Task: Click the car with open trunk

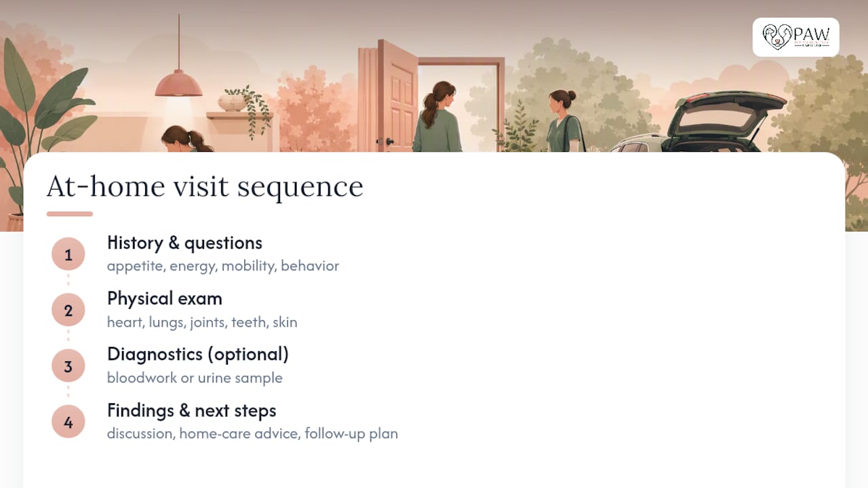Action: tap(698, 123)
